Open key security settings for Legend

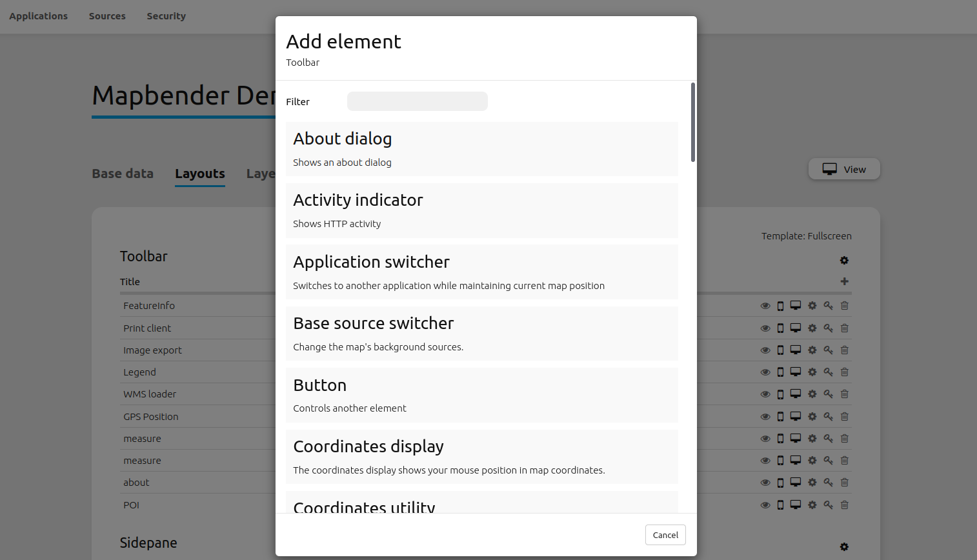[x=828, y=372]
